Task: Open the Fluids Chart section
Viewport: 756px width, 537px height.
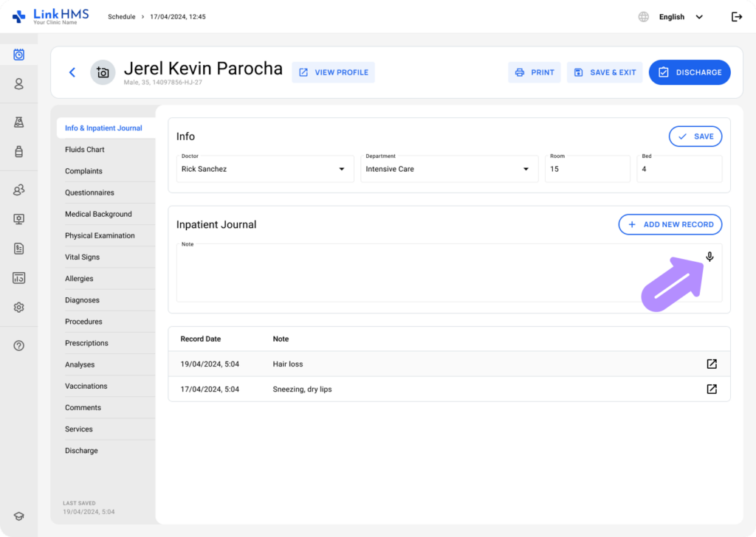Action: 85,150
